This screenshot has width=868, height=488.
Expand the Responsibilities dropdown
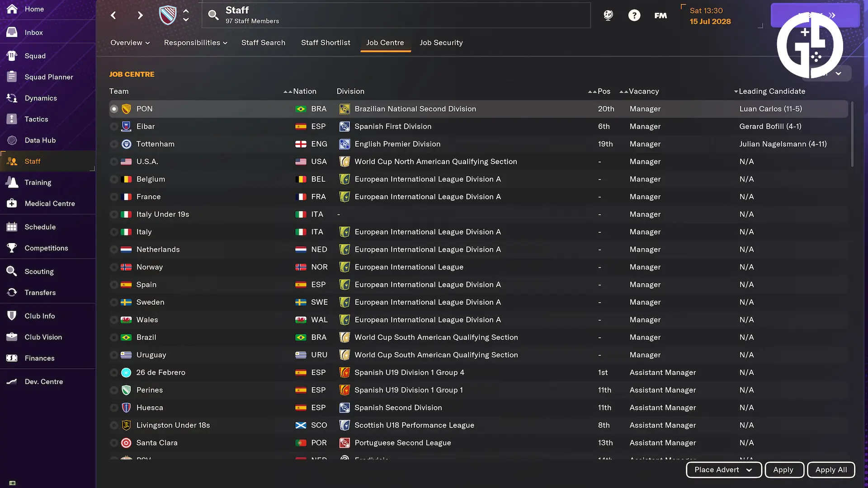click(195, 42)
